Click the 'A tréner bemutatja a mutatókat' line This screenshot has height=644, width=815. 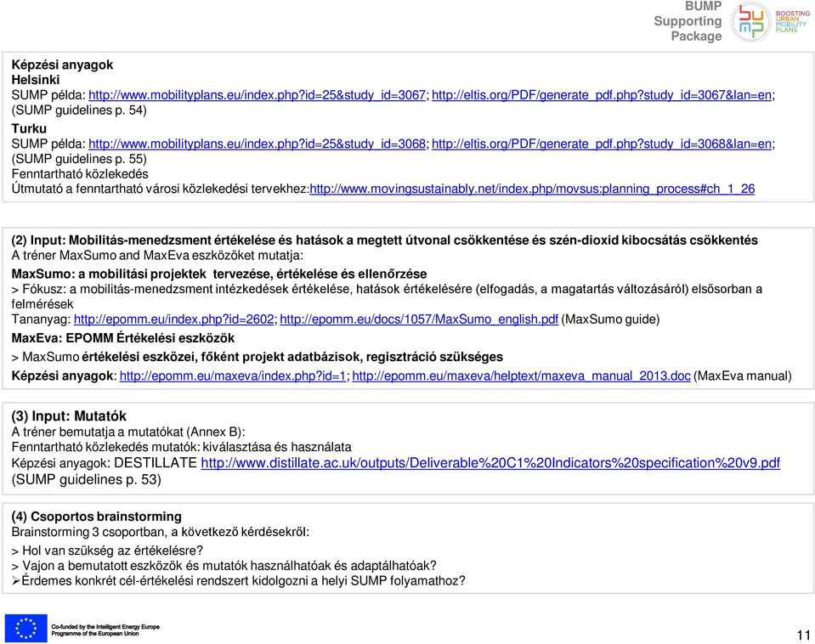click(x=128, y=432)
